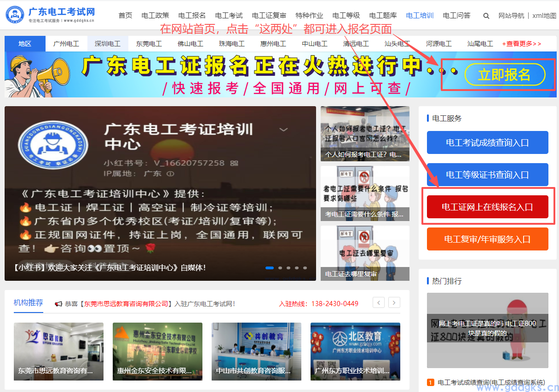Open 电工复审/年审服务入口
559x392 pixels.
click(x=487, y=239)
